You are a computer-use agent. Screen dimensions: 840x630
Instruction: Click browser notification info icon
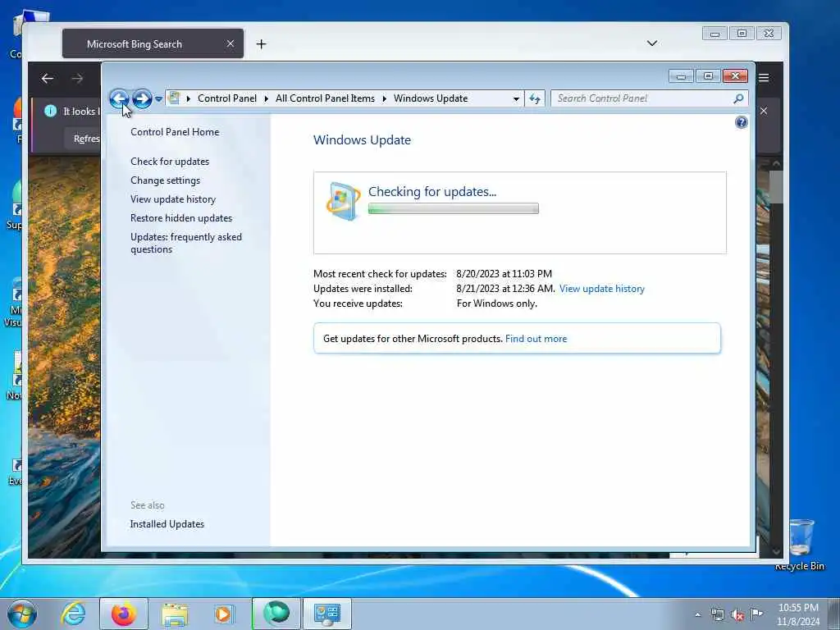point(50,111)
